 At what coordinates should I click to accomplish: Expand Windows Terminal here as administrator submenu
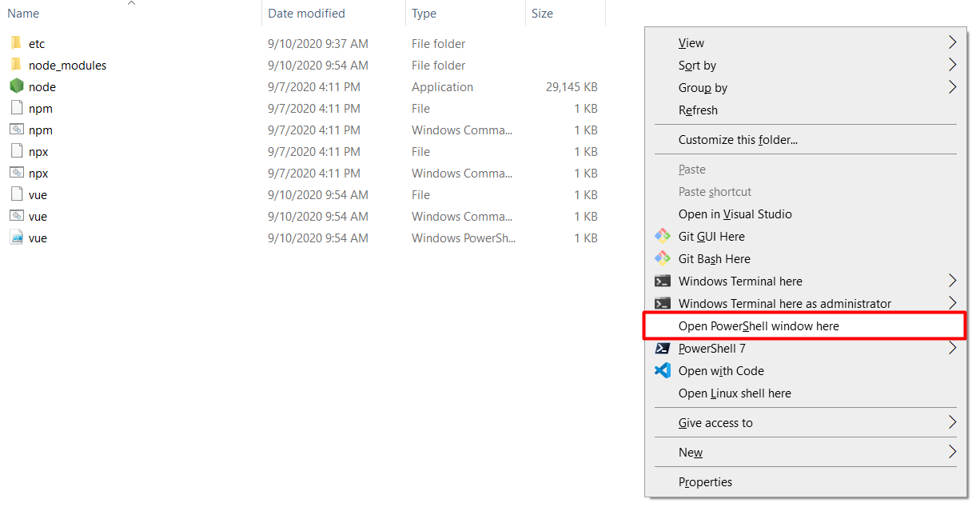coord(951,303)
